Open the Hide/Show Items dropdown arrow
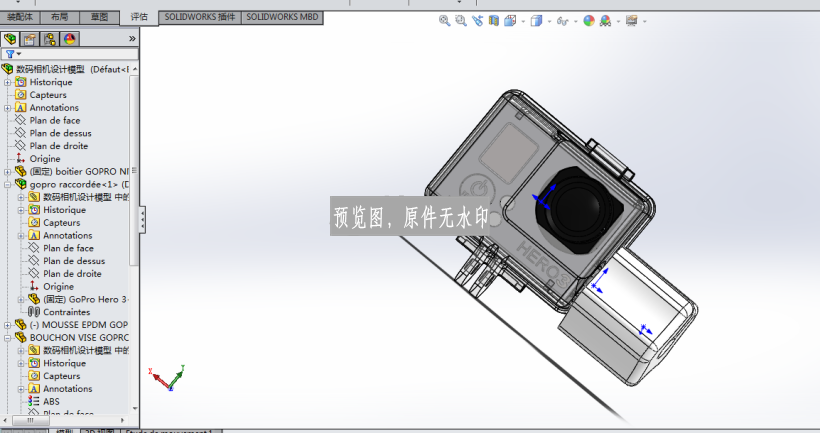Viewport: 820px width, 433px height. coord(576,21)
